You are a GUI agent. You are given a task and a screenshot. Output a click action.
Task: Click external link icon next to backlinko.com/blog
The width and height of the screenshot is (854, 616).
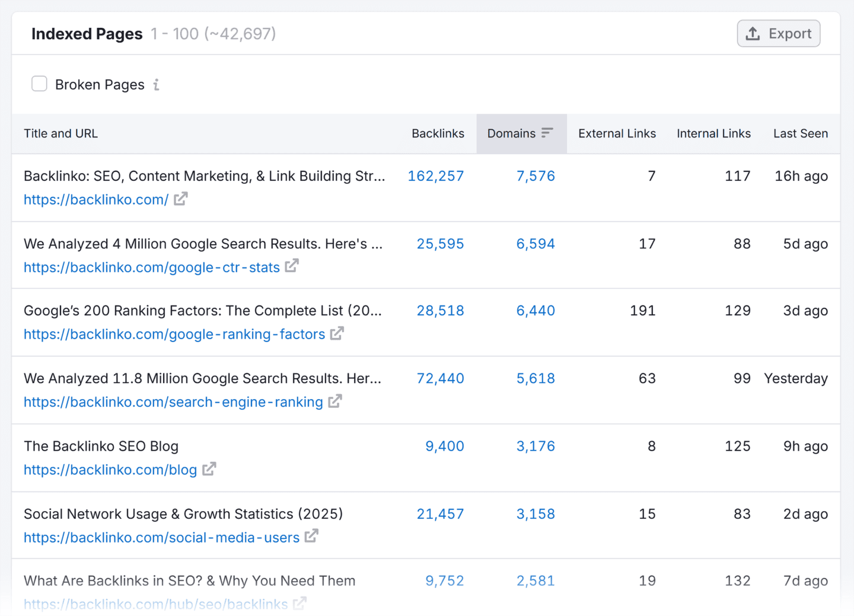[x=209, y=469]
